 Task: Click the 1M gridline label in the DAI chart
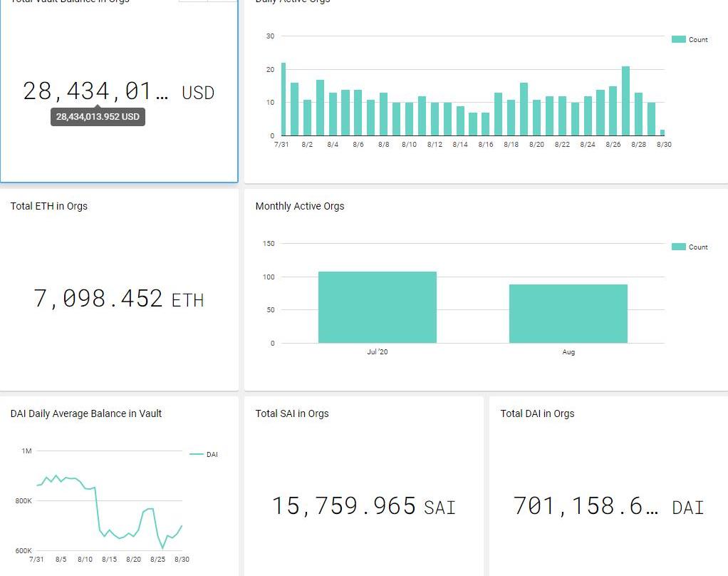pyautogui.click(x=26, y=451)
